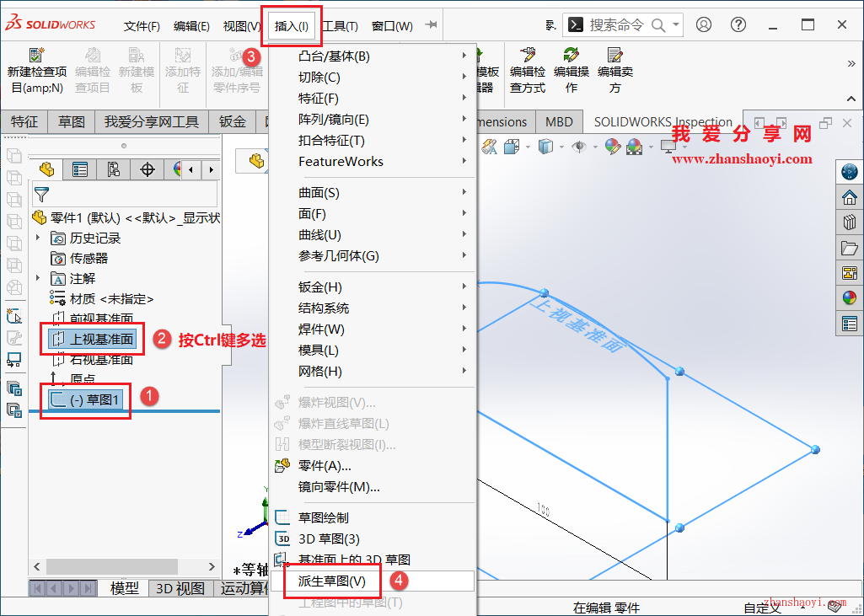Switch to the 草图 ribbon tab
This screenshot has height=616, width=864.
pyautogui.click(x=72, y=121)
